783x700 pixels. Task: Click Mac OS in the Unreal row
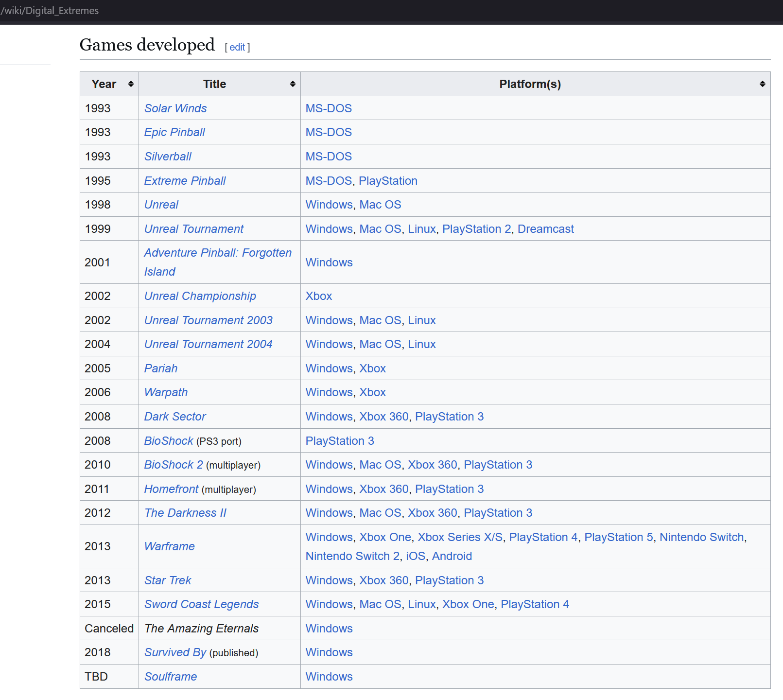[x=380, y=205]
